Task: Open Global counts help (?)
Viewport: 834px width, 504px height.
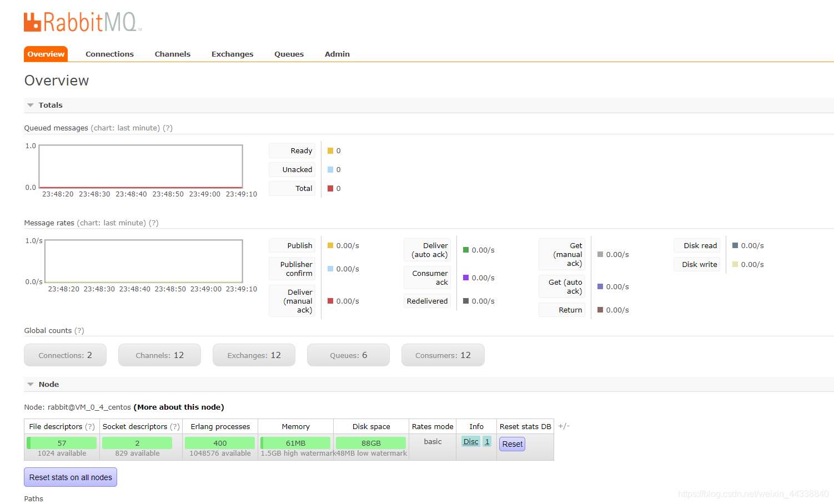Action: point(79,330)
